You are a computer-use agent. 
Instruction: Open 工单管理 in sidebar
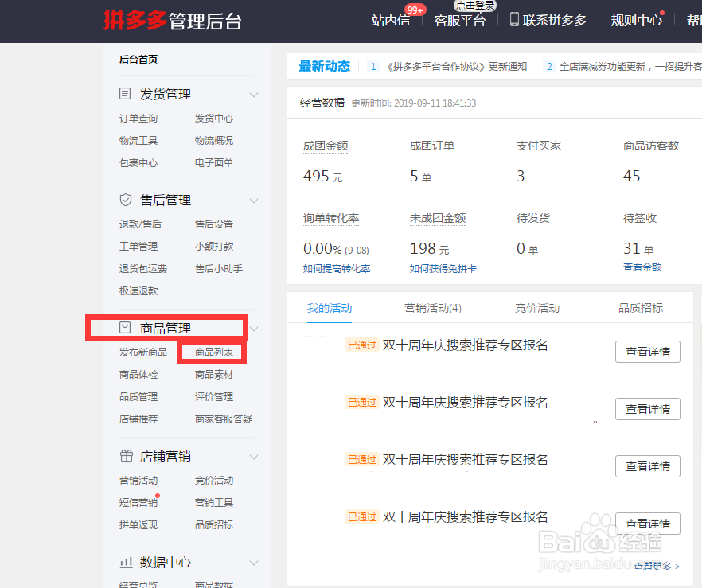tap(138, 247)
